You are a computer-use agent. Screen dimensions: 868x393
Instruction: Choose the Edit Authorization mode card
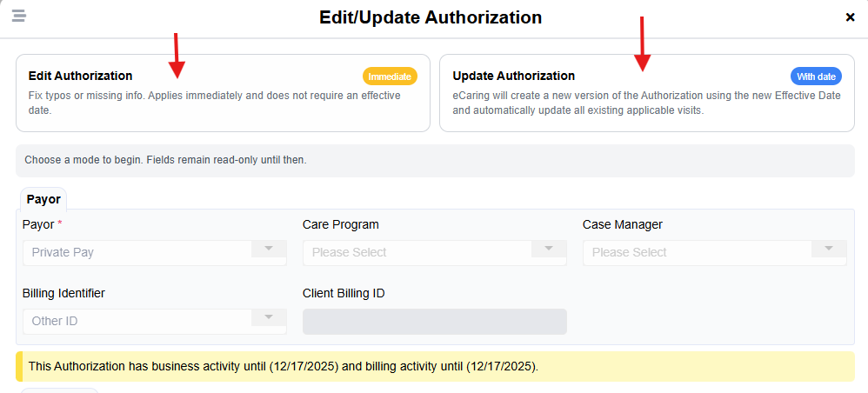pyautogui.click(x=223, y=93)
